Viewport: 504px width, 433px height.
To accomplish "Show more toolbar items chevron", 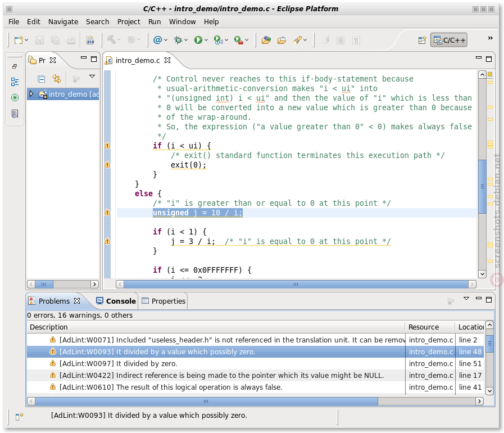I will tap(490, 38).
